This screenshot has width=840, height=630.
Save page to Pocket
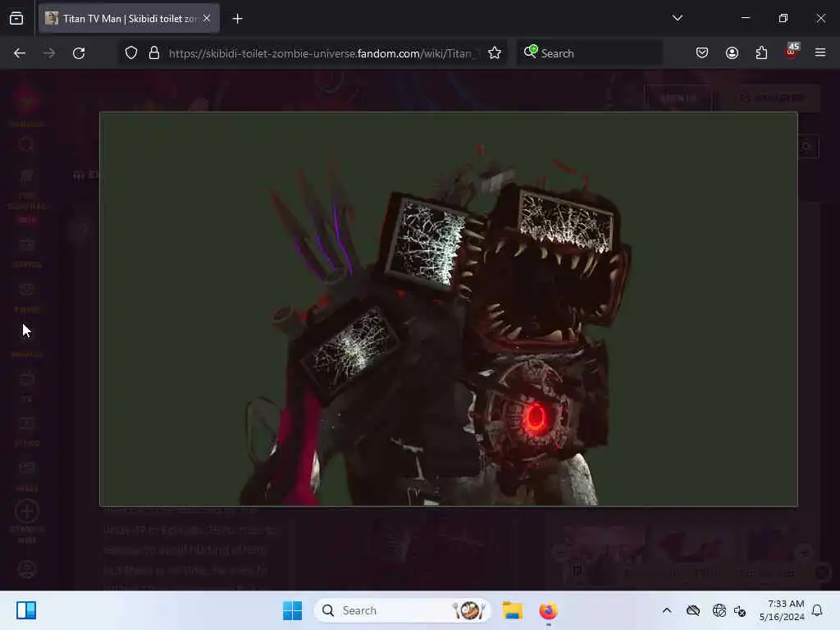click(x=702, y=53)
